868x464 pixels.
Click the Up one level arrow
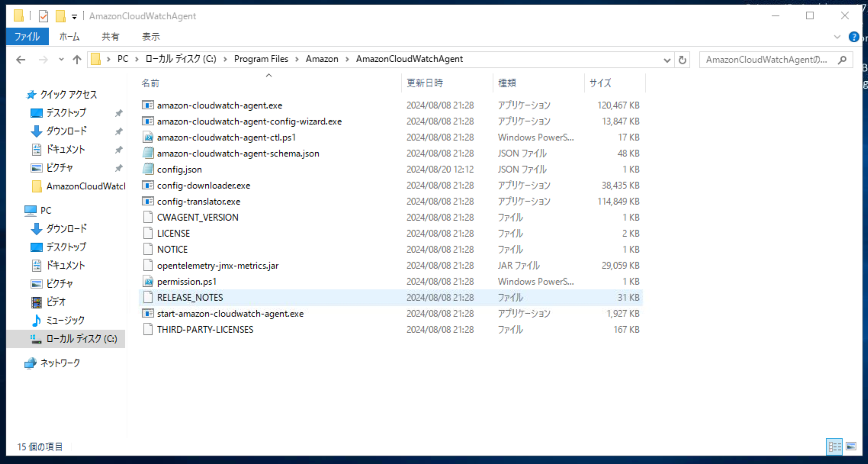tap(77, 60)
